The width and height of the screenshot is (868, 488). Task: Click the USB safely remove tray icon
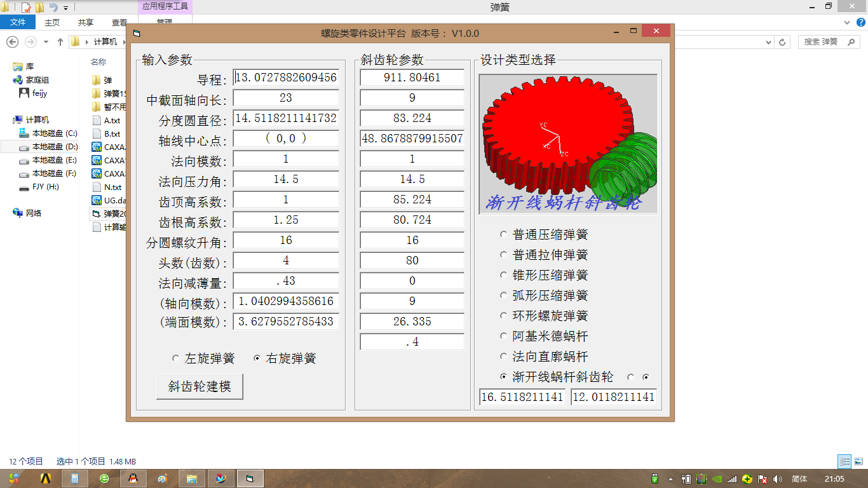click(655, 478)
